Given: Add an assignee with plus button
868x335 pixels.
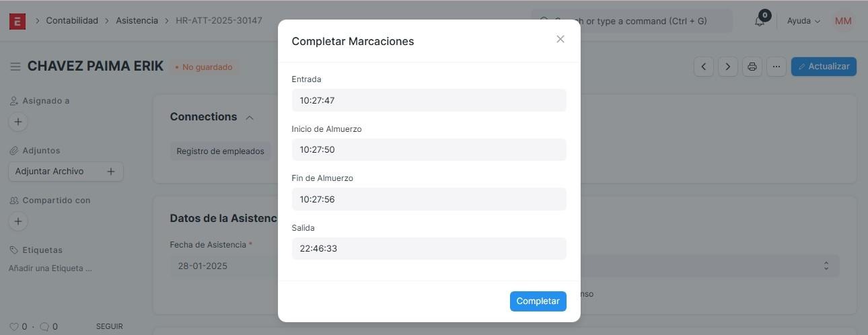Looking at the screenshot, I should point(18,122).
